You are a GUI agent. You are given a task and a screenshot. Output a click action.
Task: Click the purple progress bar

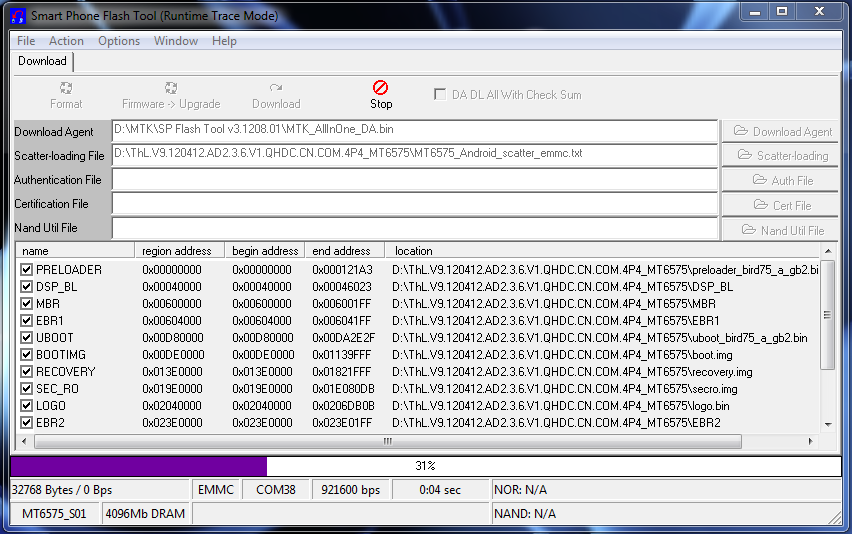pos(138,466)
